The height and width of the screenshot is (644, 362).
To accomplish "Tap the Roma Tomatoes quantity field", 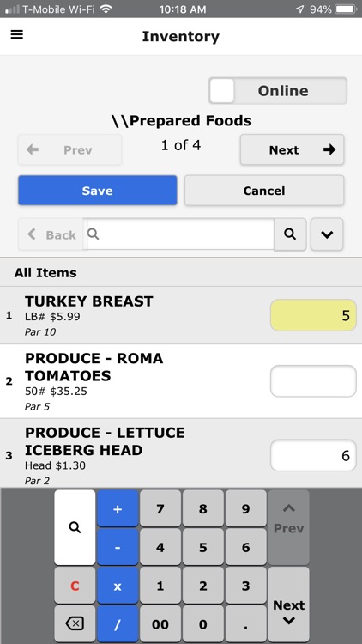I will [x=313, y=381].
